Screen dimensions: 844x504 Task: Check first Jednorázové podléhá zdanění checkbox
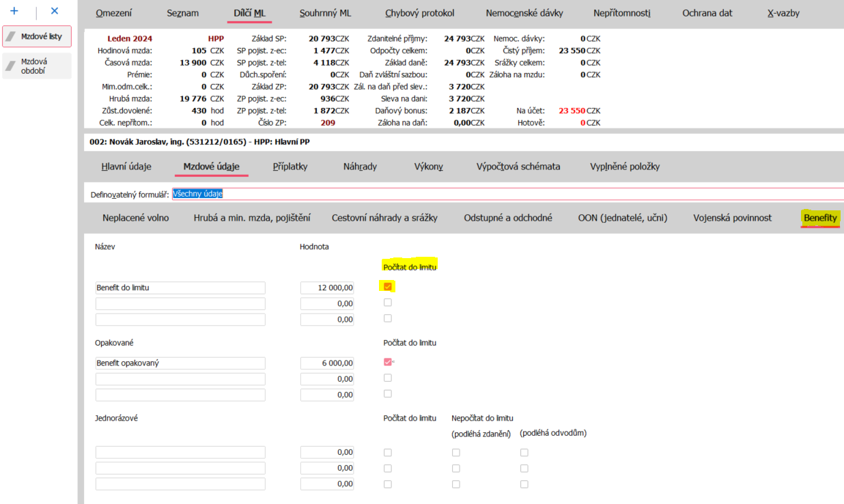(x=456, y=452)
